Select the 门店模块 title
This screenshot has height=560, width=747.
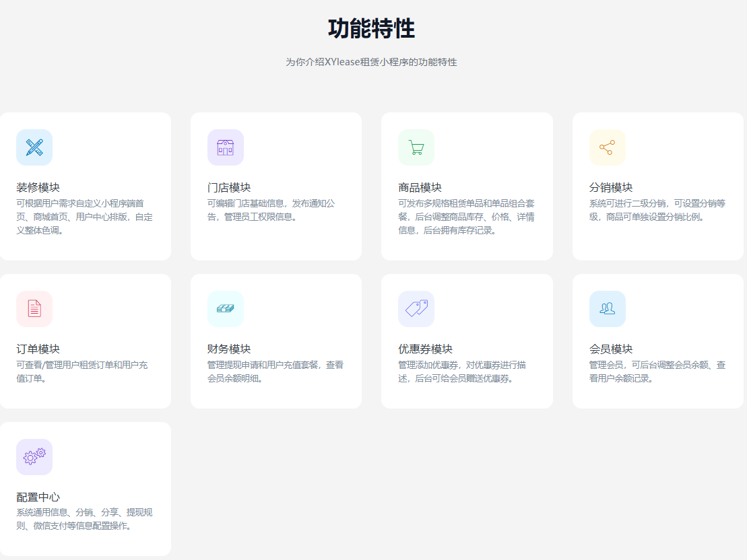pyautogui.click(x=229, y=188)
